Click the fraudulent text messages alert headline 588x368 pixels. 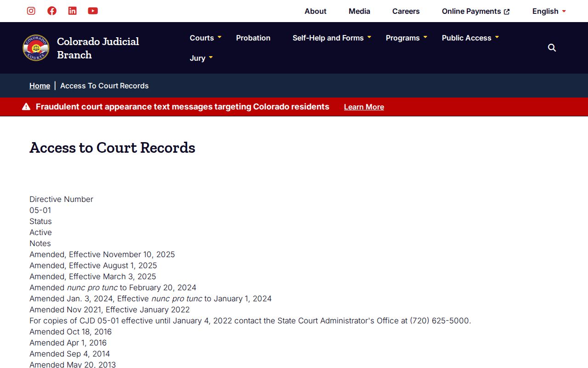(x=182, y=107)
